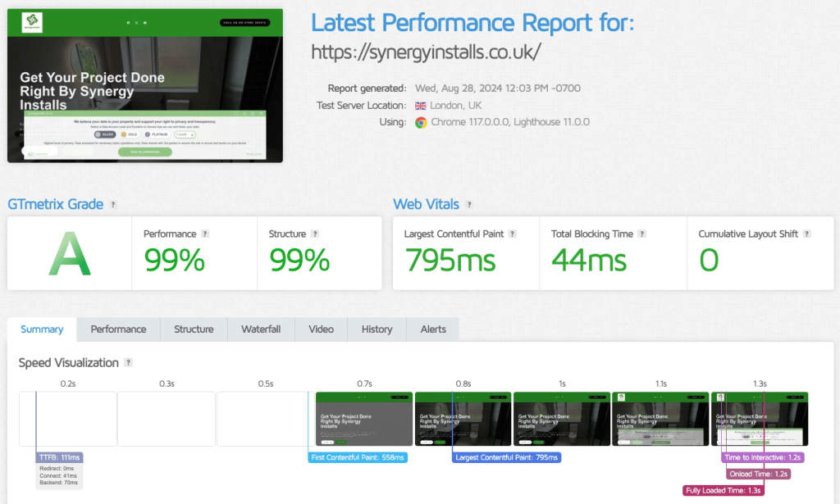The width and height of the screenshot is (840, 504).
Task: Click the Total Blocking Time help icon
Action: [641, 234]
